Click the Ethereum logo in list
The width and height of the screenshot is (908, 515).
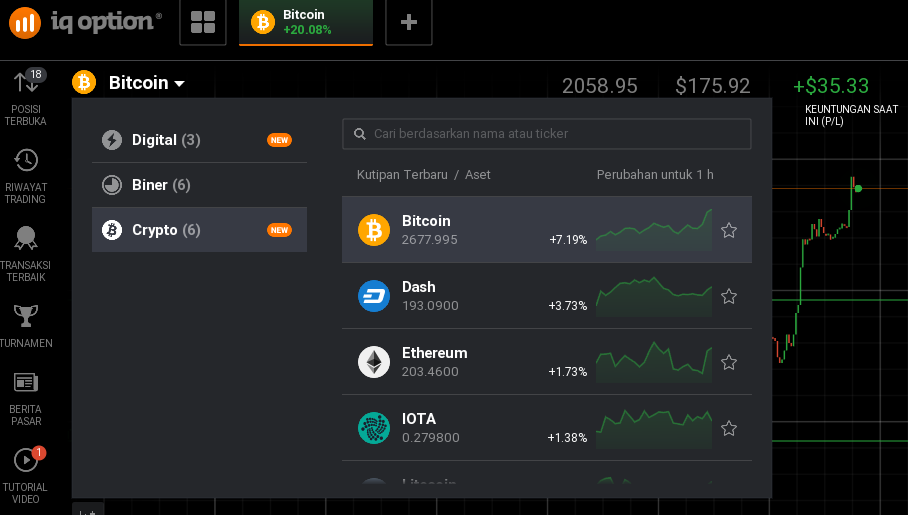click(374, 362)
